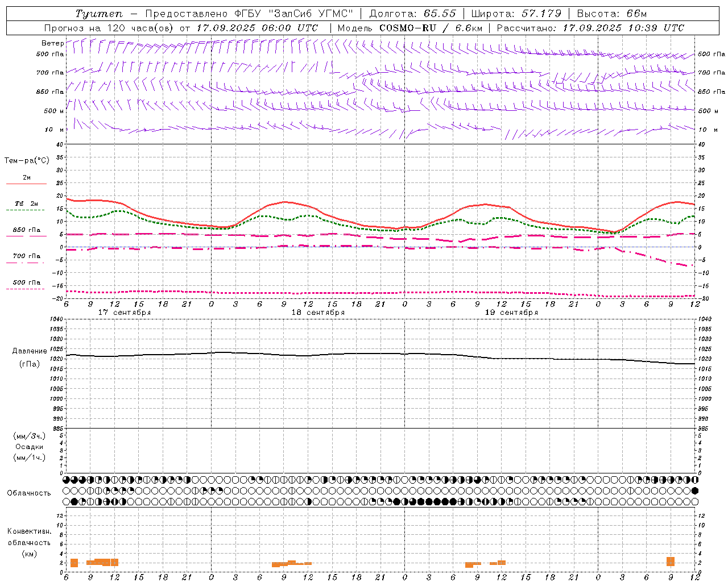Click the Осадки panel label

pyautogui.click(x=30, y=447)
